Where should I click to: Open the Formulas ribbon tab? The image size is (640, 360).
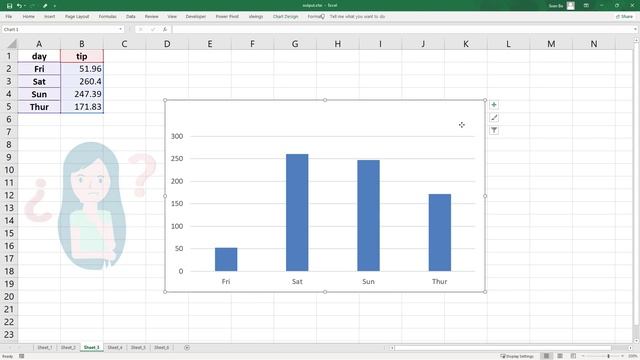[x=107, y=16]
